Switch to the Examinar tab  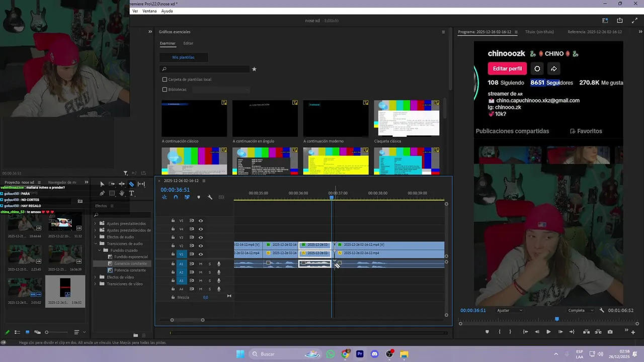coord(168,43)
